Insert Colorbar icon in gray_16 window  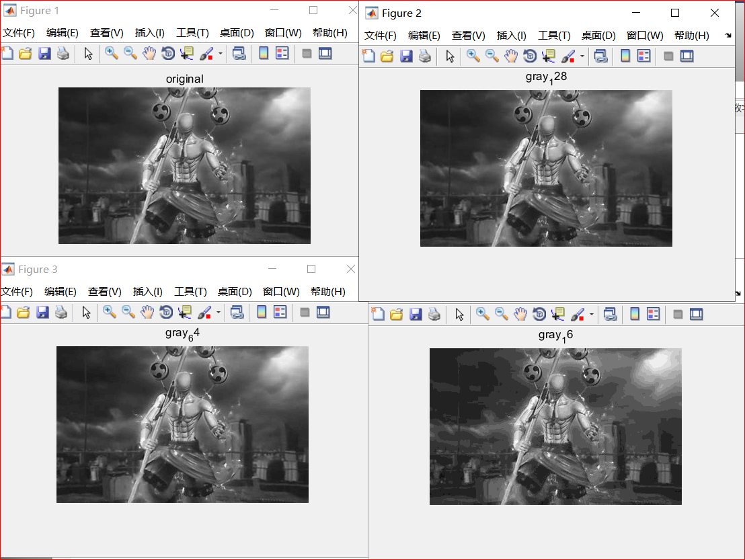coord(635,315)
